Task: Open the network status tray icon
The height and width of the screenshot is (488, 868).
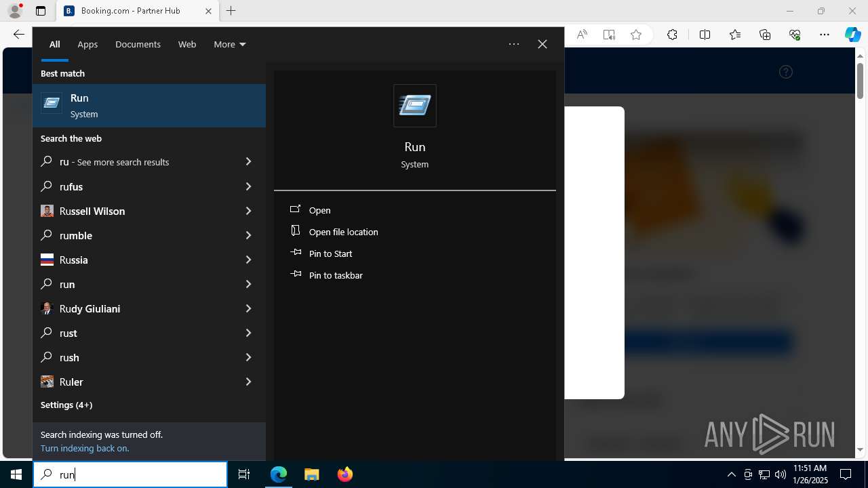Action: click(764, 474)
